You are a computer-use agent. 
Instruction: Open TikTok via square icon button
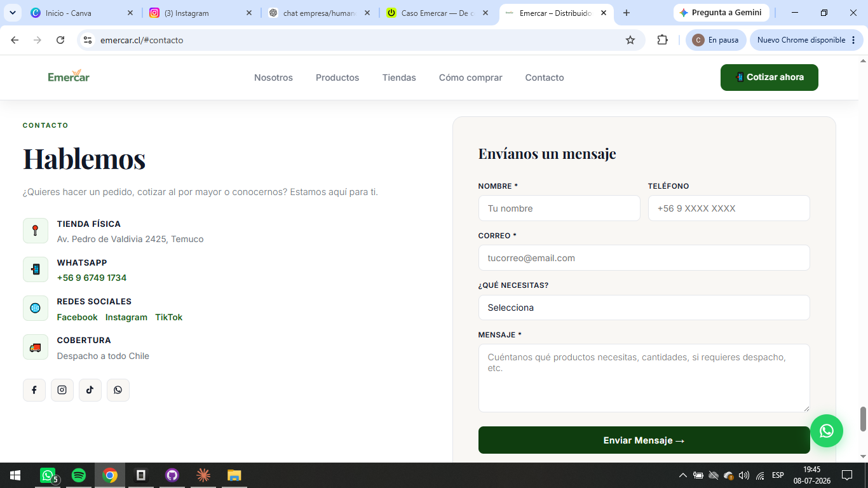tap(90, 390)
